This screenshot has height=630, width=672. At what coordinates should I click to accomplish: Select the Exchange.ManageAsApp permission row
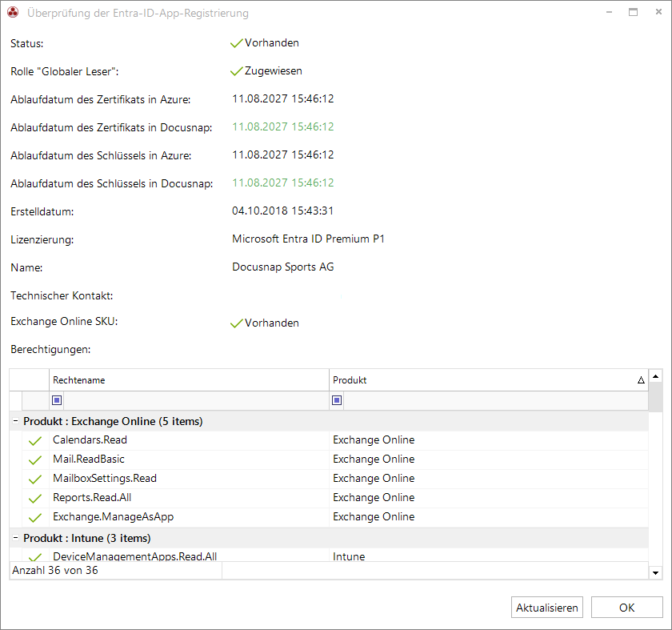point(335,517)
